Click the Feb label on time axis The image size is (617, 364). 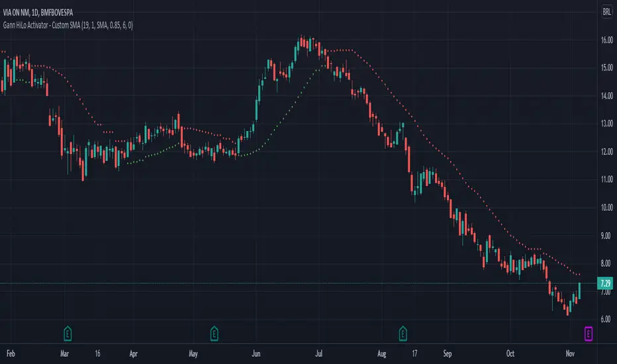[x=11, y=353]
